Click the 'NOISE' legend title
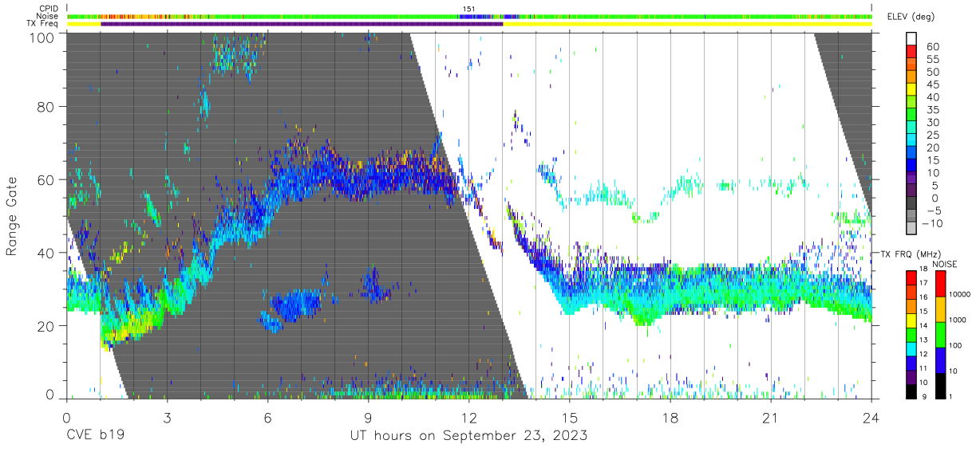 tap(944, 264)
